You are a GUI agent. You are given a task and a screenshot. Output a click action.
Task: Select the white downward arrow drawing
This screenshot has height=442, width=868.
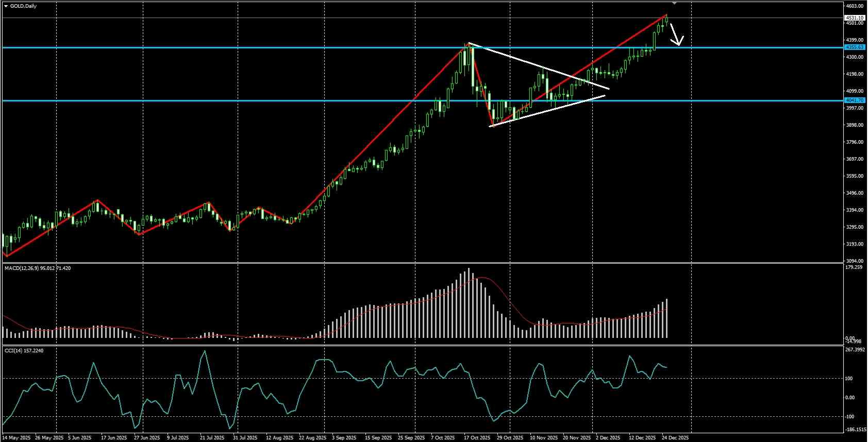(677, 34)
